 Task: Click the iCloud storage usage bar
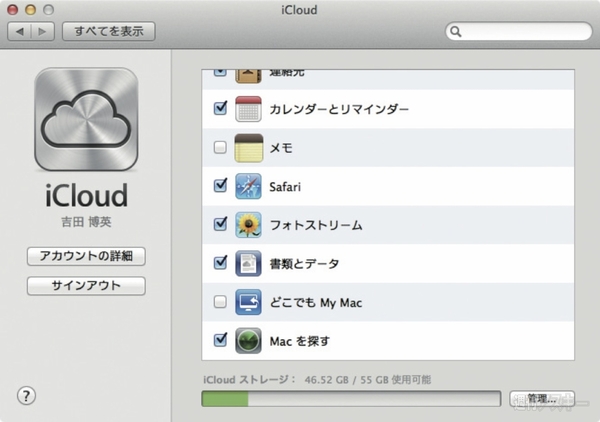[351, 399]
